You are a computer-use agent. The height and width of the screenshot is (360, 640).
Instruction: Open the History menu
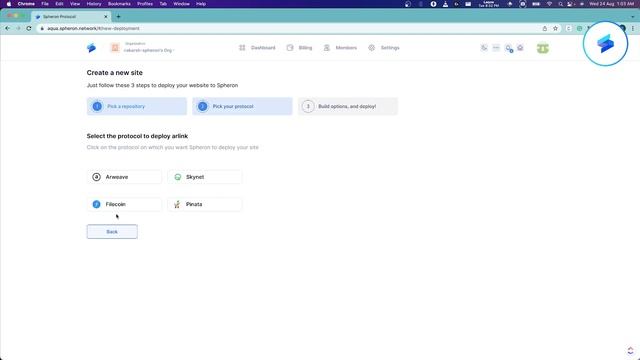[x=93, y=4]
